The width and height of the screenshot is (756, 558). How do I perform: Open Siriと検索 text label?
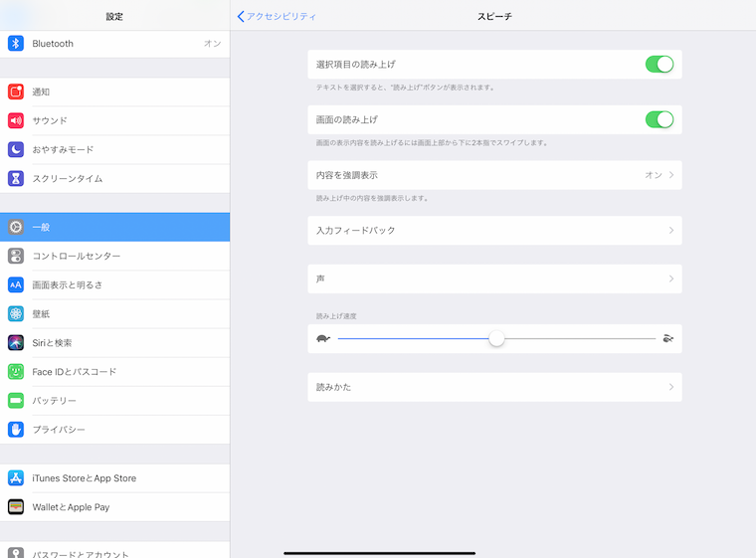tap(52, 343)
